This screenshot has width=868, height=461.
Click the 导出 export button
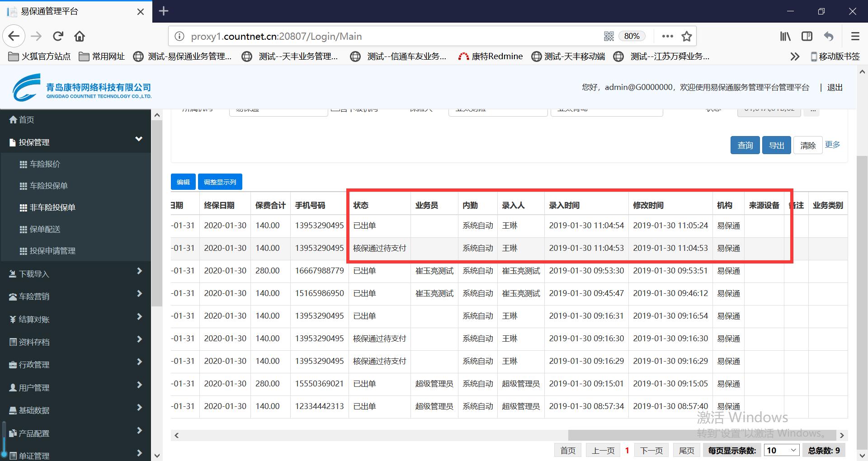click(776, 145)
